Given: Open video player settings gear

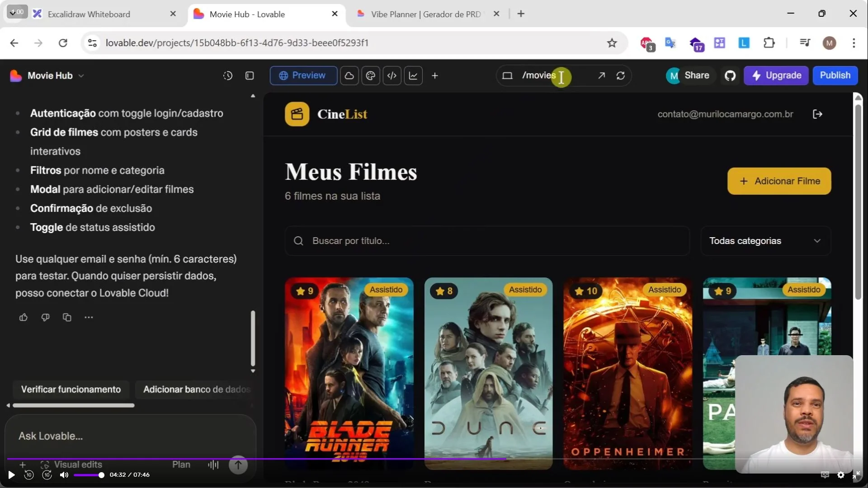Looking at the screenshot, I should point(841,475).
